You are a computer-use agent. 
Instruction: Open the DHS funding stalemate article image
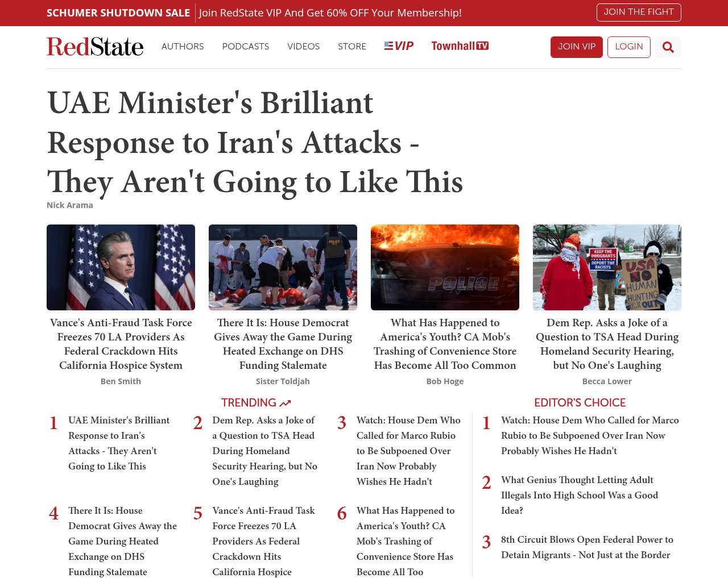(283, 267)
